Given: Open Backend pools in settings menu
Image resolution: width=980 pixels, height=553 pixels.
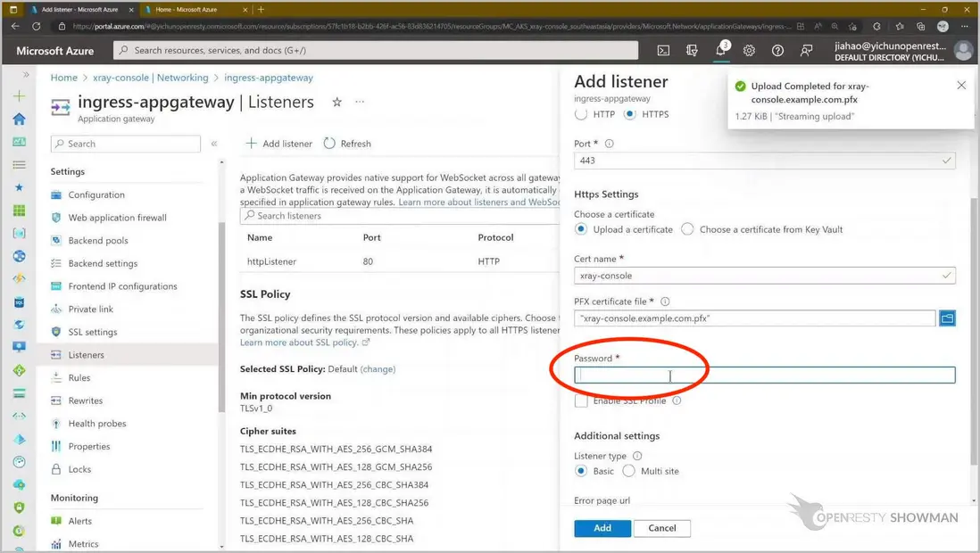Looking at the screenshot, I should click(98, 241).
